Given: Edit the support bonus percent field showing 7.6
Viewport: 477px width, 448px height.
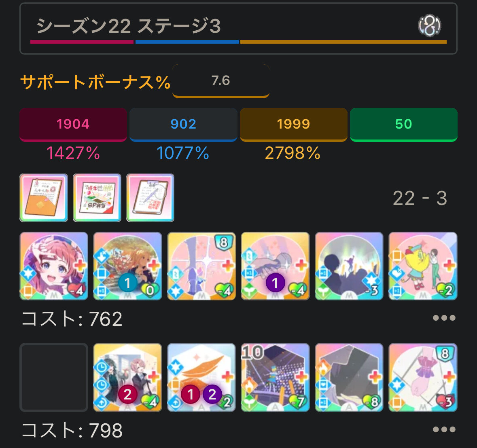Looking at the screenshot, I should pos(221,81).
